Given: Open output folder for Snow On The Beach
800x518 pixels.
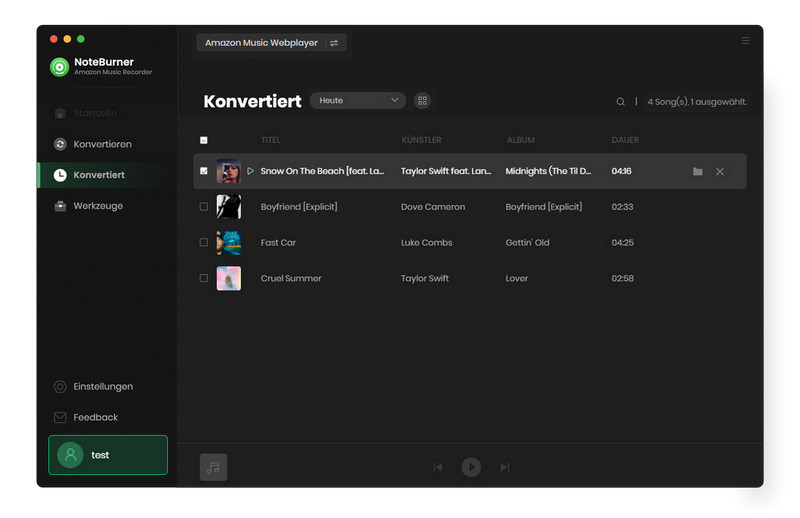Looking at the screenshot, I should pos(697,171).
